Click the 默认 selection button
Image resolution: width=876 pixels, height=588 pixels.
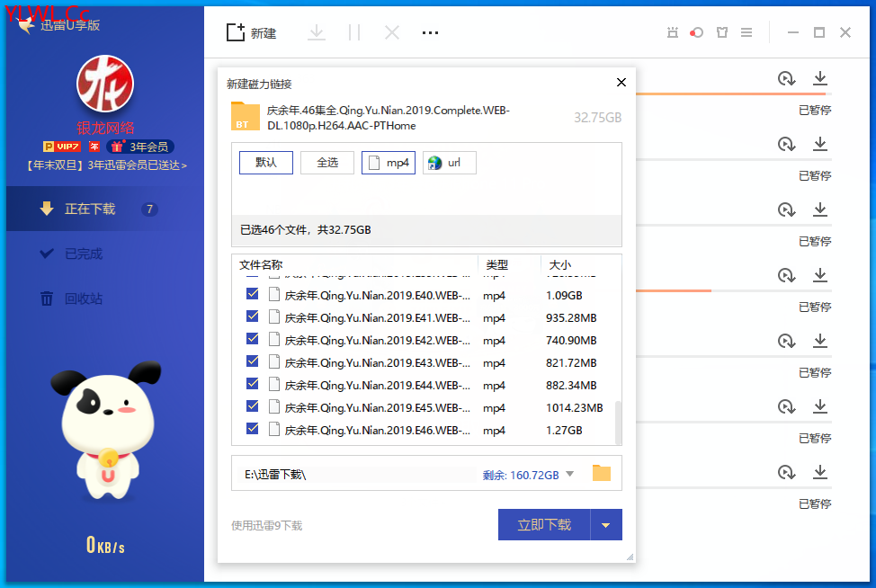pos(266,163)
